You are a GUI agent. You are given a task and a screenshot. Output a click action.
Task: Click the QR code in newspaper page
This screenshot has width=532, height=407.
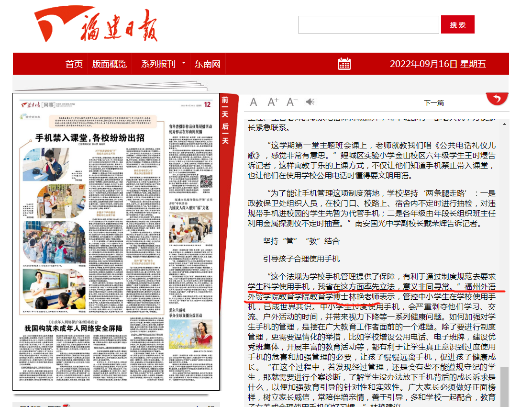[x=206, y=181]
